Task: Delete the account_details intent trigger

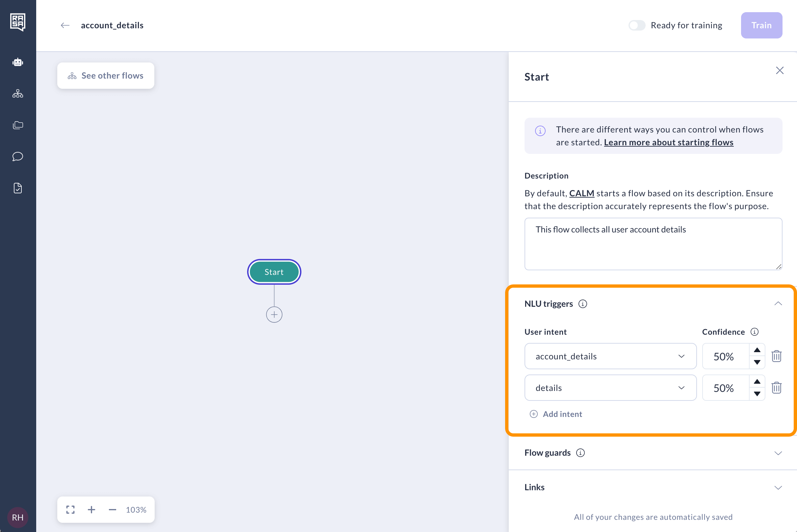Action: click(776, 356)
